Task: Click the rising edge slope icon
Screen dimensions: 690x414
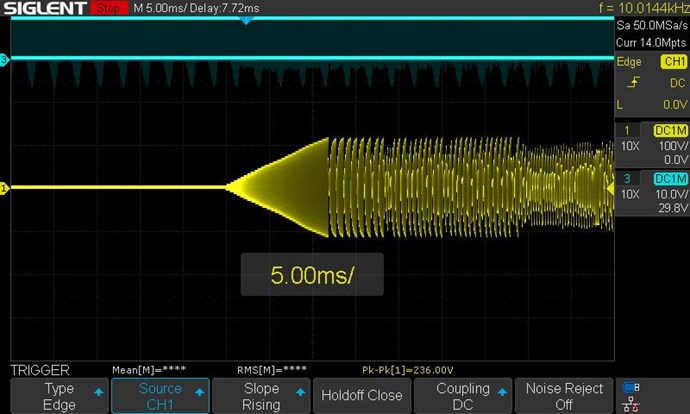Action: 633,82
